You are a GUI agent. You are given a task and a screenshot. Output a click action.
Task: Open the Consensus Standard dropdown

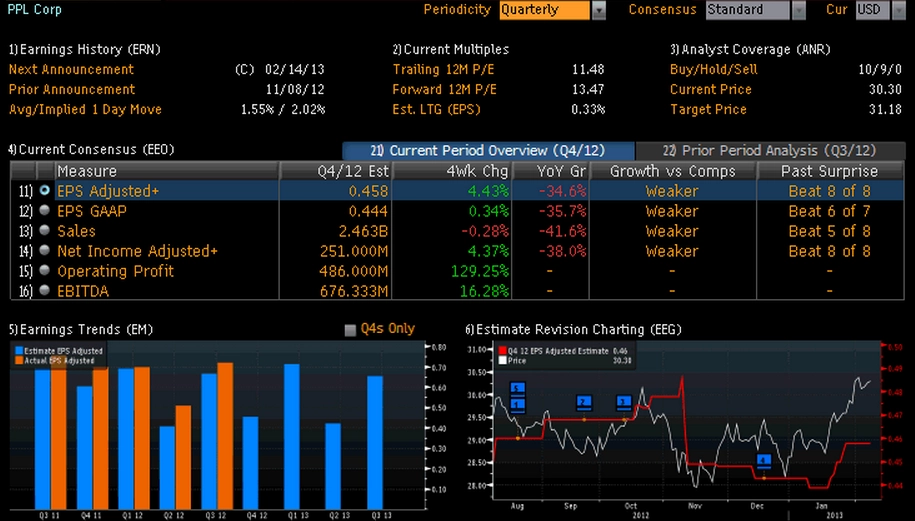[x=798, y=10]
